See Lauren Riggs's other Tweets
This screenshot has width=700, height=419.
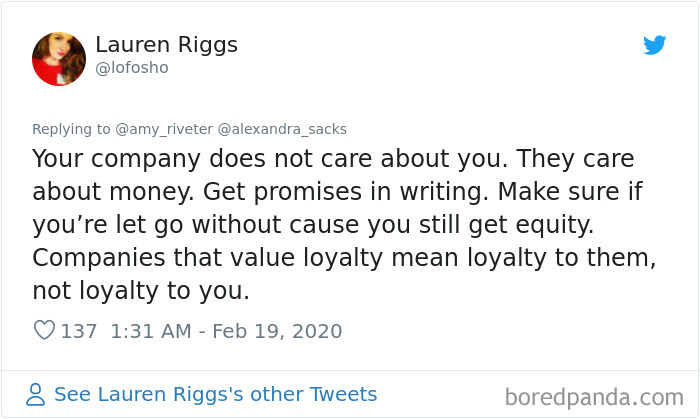215,394
